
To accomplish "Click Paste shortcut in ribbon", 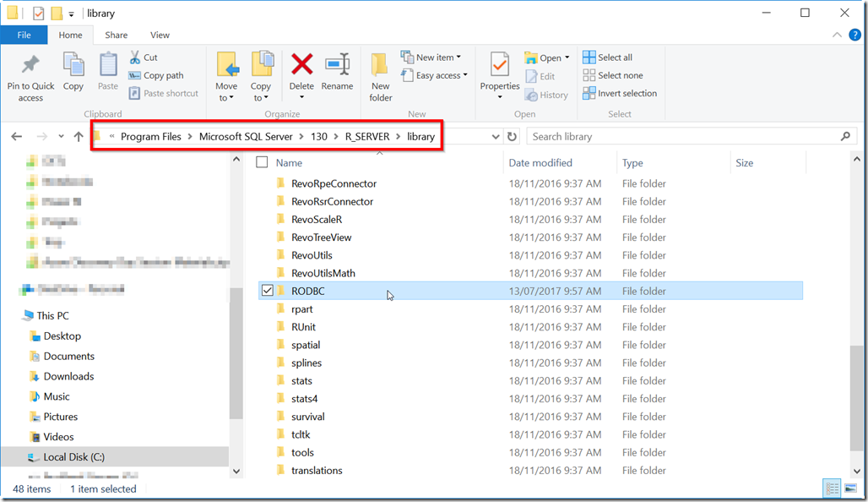I will click(163, 93).
